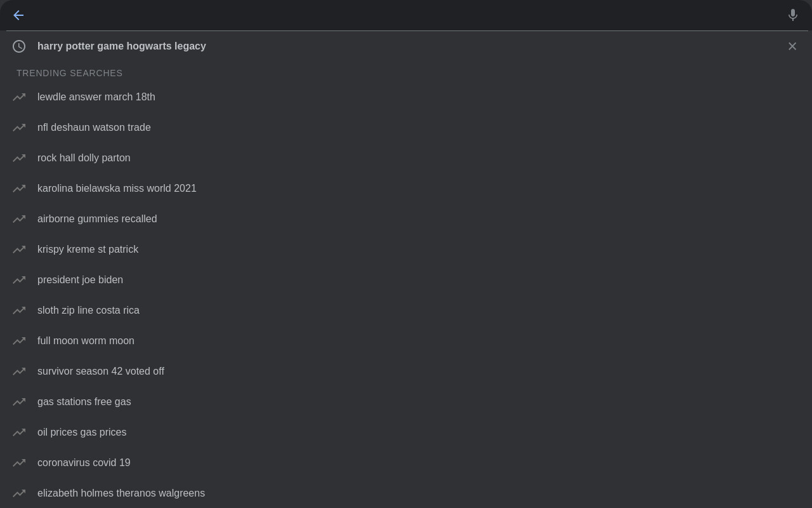Go back using the arrow icon
Screen dimensions: 812x508
[18, 15]
